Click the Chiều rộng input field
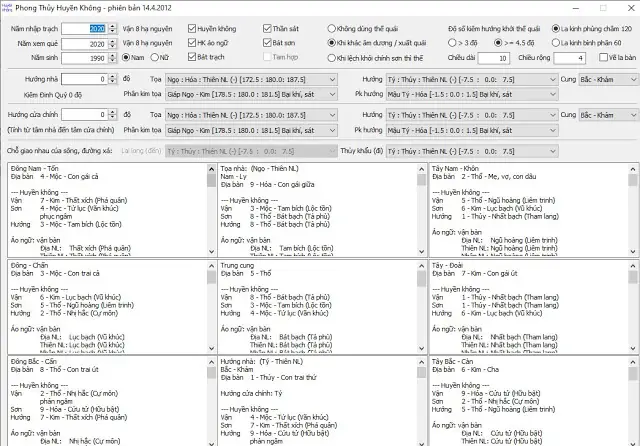Screen dimensions: 640x446 pos(570,58)
